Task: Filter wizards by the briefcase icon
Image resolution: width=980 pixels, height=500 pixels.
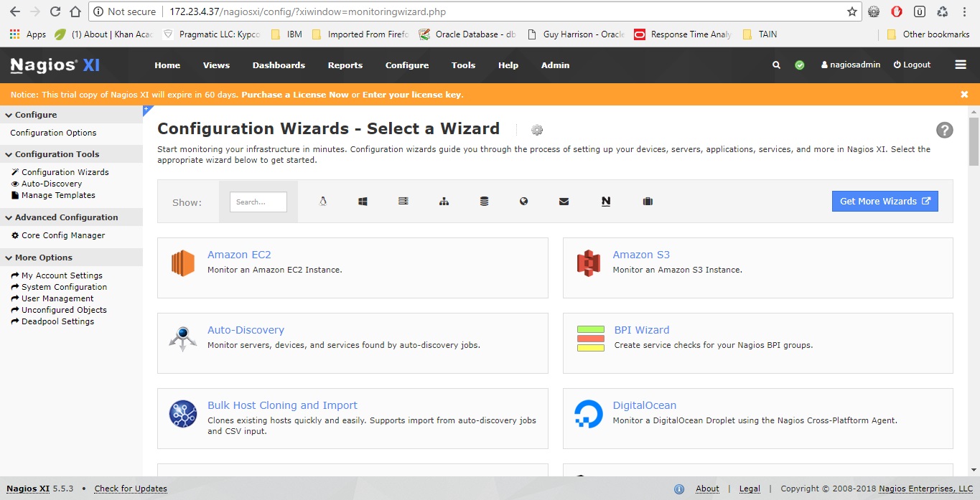Action: (648, 202)
